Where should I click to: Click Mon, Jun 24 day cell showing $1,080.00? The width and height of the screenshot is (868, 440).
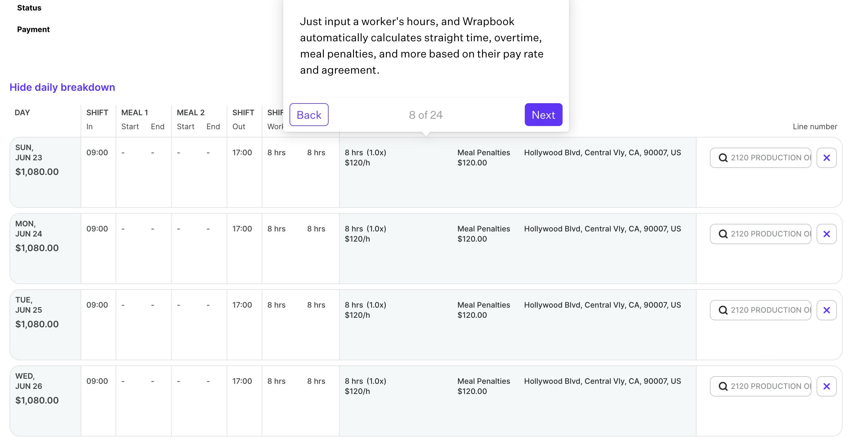tap(37, 248)
